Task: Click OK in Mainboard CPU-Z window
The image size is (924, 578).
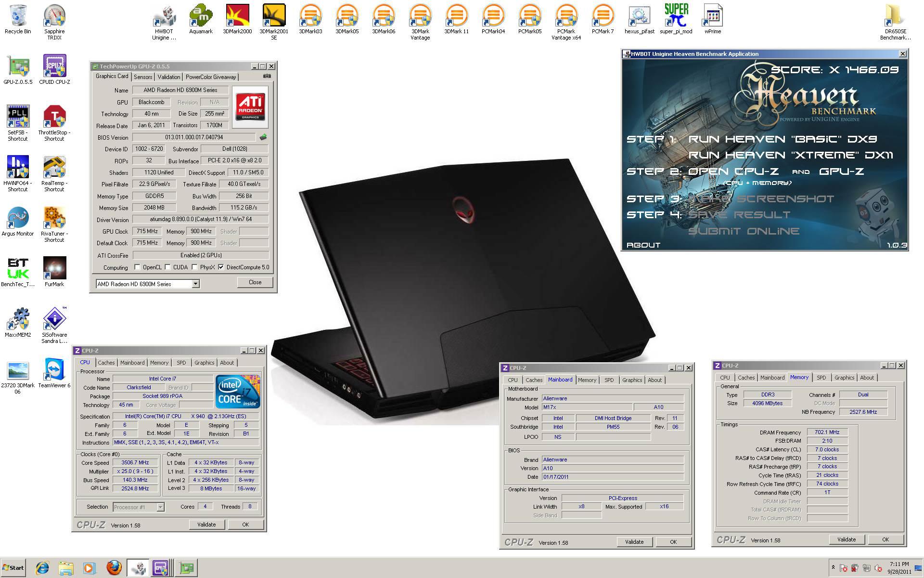Action: [673, 542]
